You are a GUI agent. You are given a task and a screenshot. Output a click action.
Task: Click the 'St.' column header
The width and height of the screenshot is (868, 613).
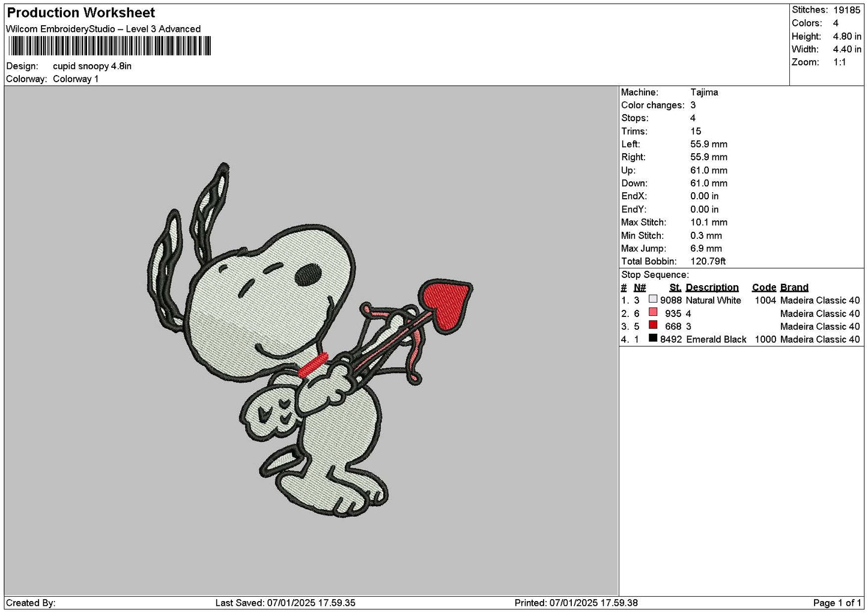[675, 288]
